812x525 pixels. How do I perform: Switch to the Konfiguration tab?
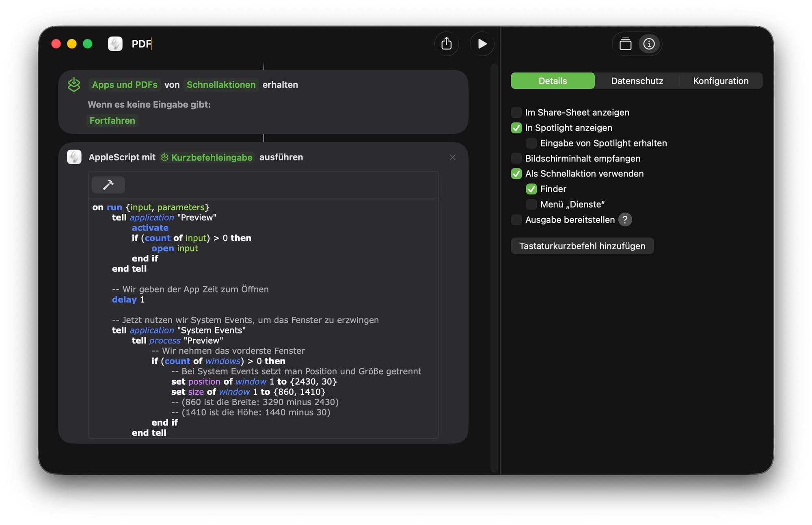click(720, 81)
